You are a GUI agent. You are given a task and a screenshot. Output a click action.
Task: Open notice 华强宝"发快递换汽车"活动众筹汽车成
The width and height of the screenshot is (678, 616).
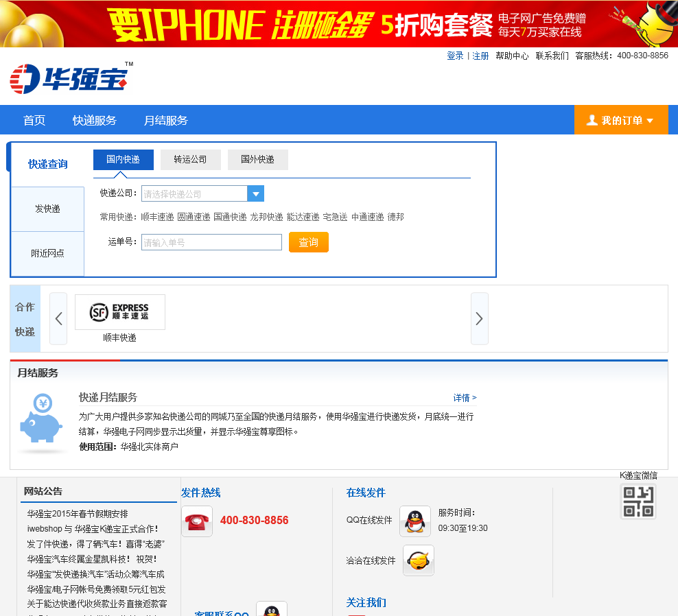(x=96, y=574)
